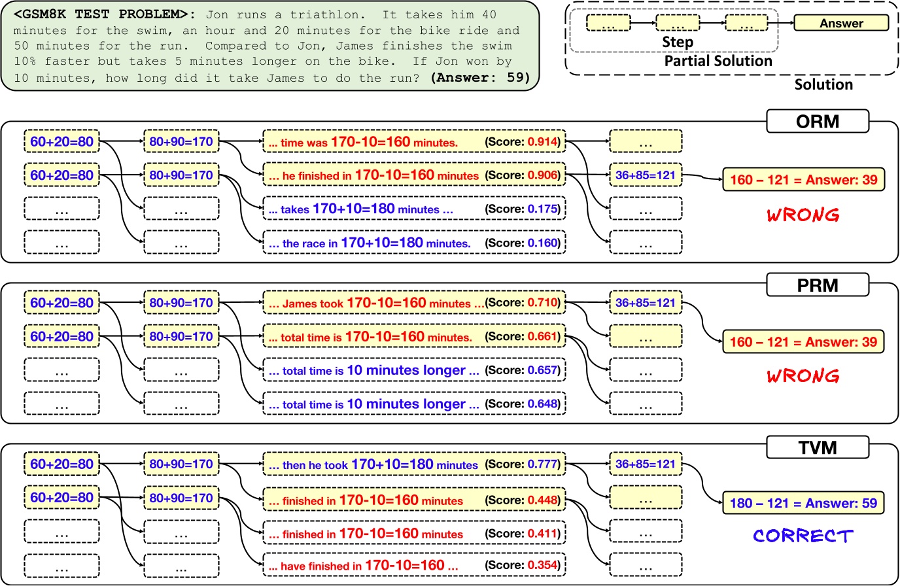Select the step scored 0.906
The width and height of the screenshot is (900, 588).
tap(414, 175)
